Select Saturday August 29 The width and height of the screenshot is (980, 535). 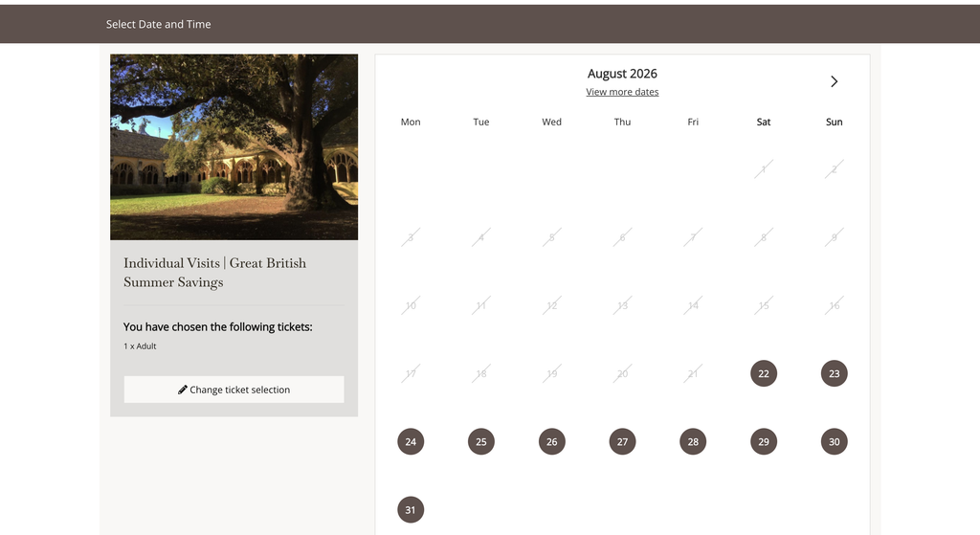[763, 441]
